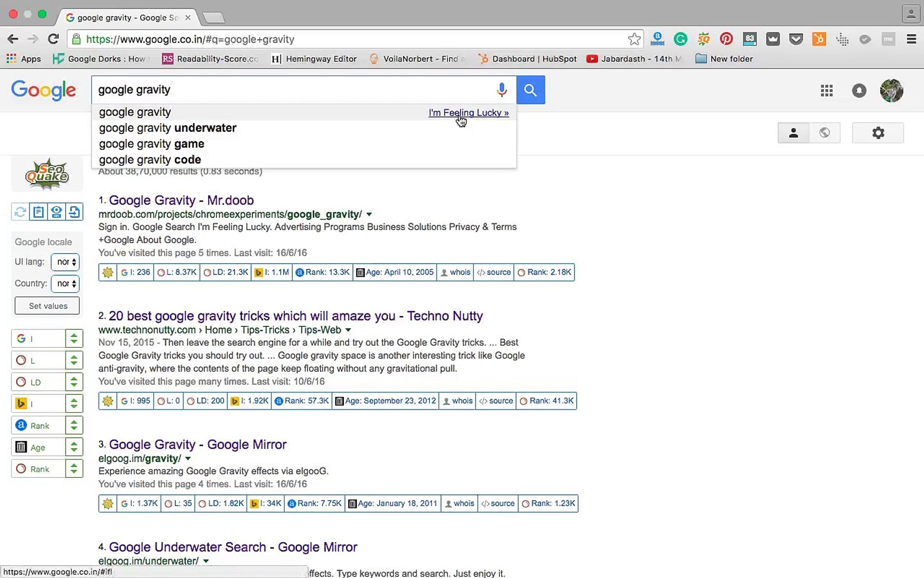924x578 pixels.
Task: Select suggestion "google gravity code"
Action: pos(304,159)
